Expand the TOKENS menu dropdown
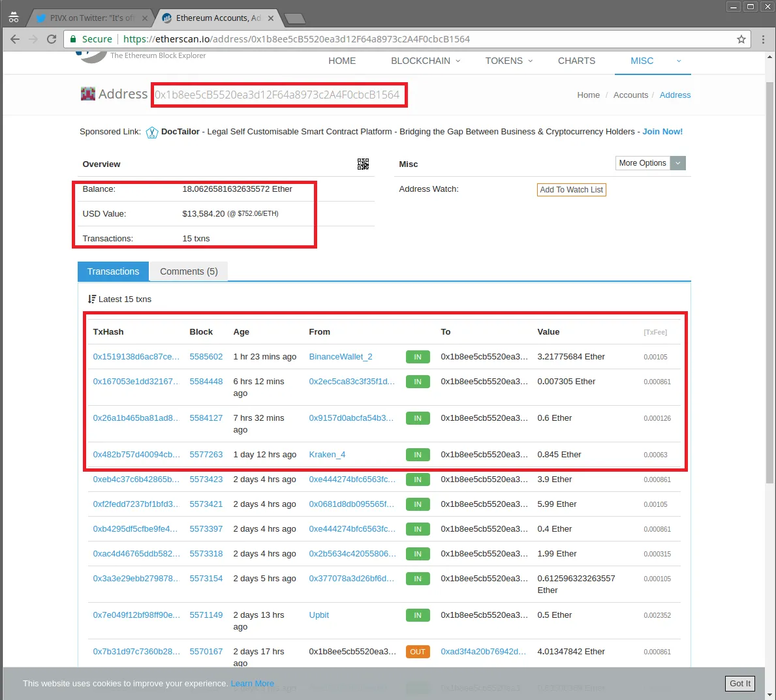776x700 pixels. tap(509, 61)
